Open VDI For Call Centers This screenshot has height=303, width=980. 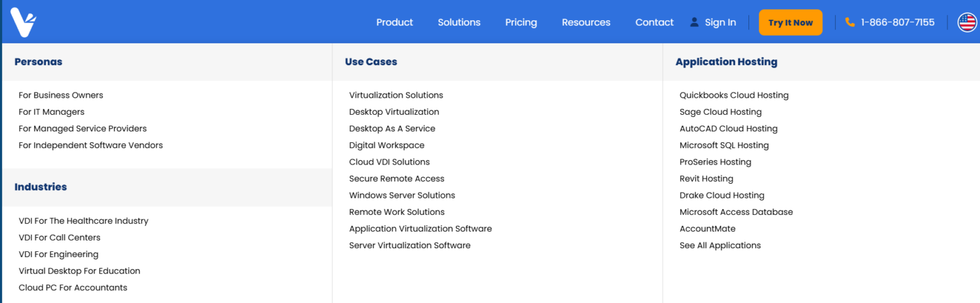coord(59,237)
